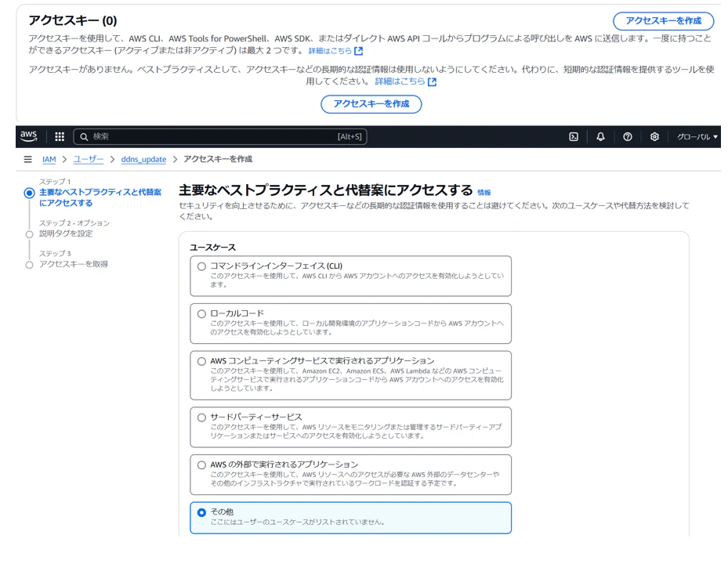Toggle the hamburger side navigation icon
Viewport: 728px width, 564px height.
28,159
